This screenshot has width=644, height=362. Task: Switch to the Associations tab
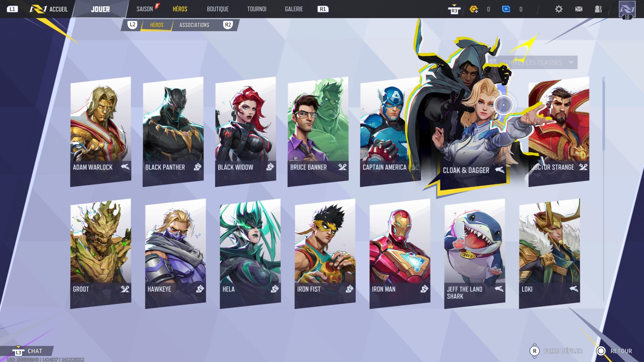point(194,25)
